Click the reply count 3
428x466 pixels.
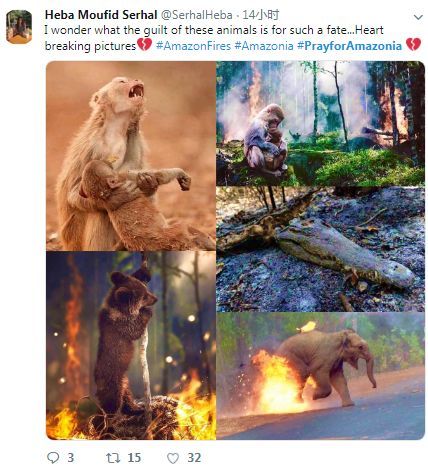71,458
